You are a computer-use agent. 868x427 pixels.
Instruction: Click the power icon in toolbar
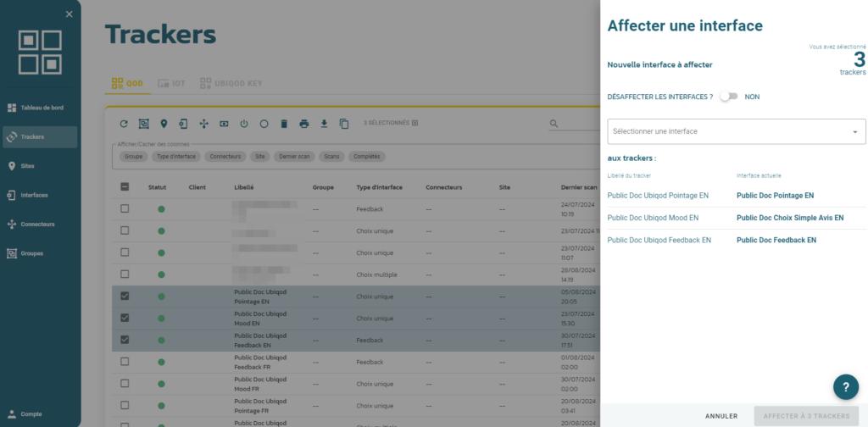tap(244, 124)
